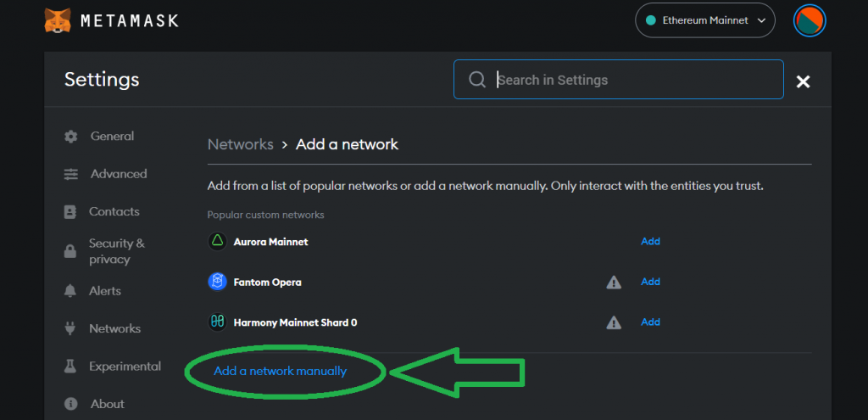This screenshot has height=420, width=868.
Task: Click the General gear icon
Action: pos(71,137)
